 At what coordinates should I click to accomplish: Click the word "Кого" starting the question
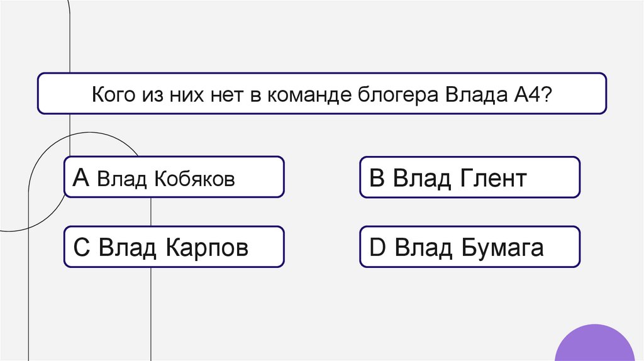112,96
